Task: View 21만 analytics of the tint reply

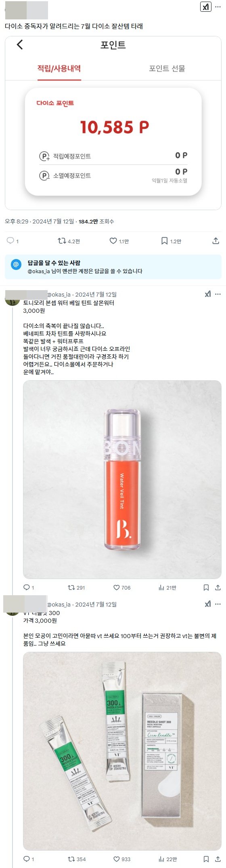Action: 167,588
